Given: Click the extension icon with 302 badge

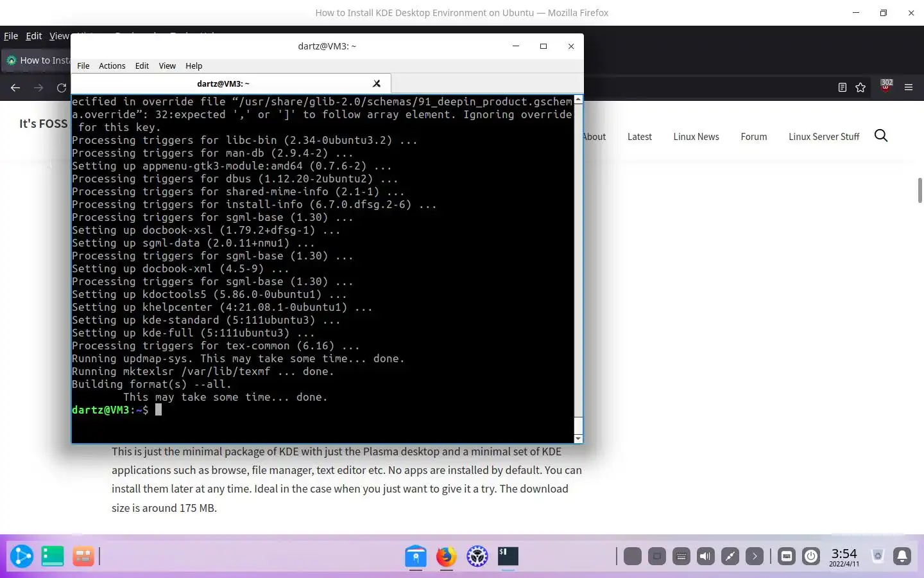Looking at the screenshot, I should point(886,86).
